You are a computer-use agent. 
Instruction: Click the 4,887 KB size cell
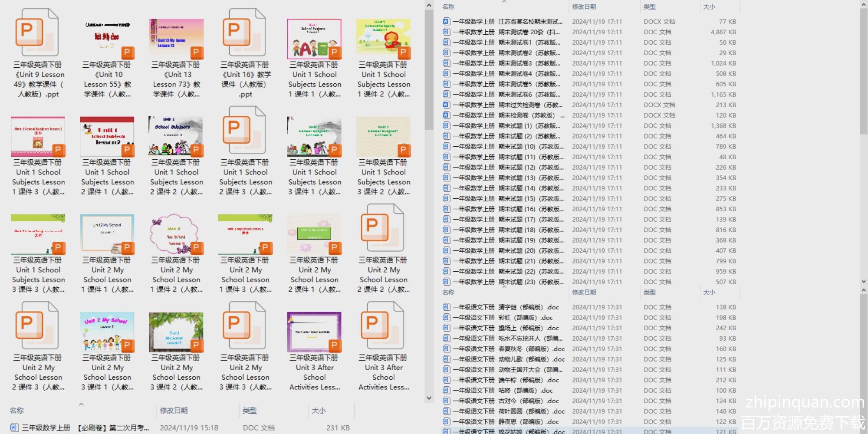(x=723, y=32)
